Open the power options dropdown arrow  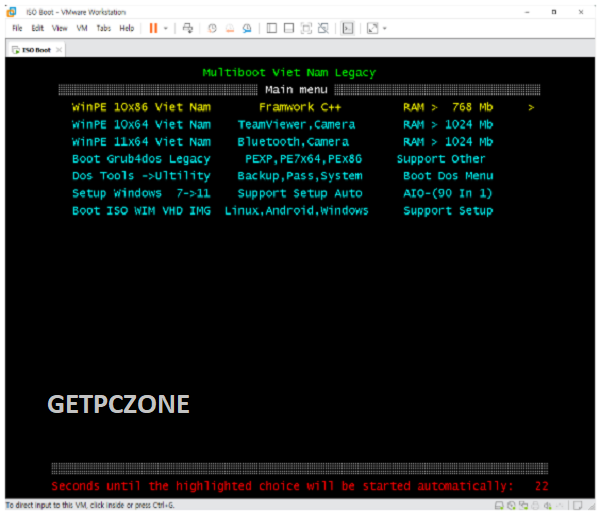tap(166, 29)
